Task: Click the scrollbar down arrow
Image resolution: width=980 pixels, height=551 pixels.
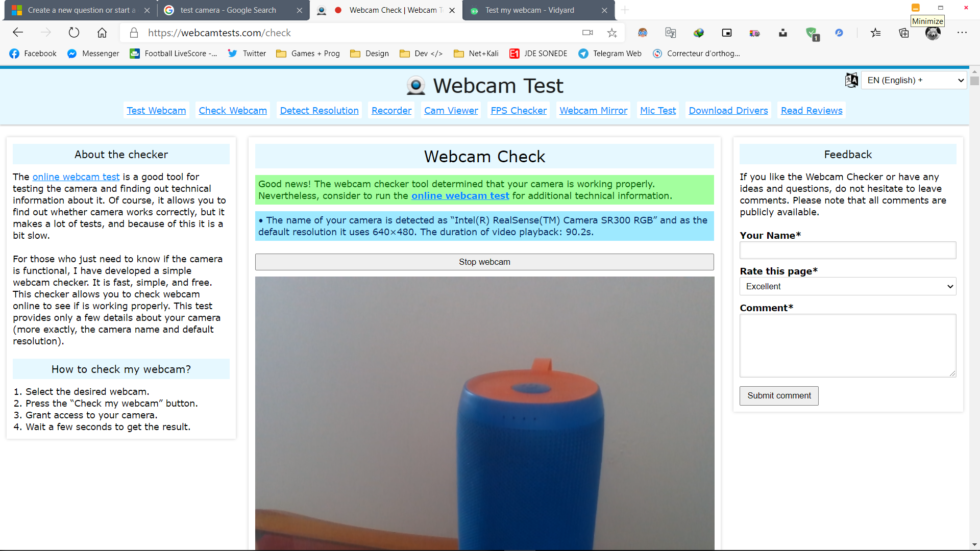Action: pos(974,545)
